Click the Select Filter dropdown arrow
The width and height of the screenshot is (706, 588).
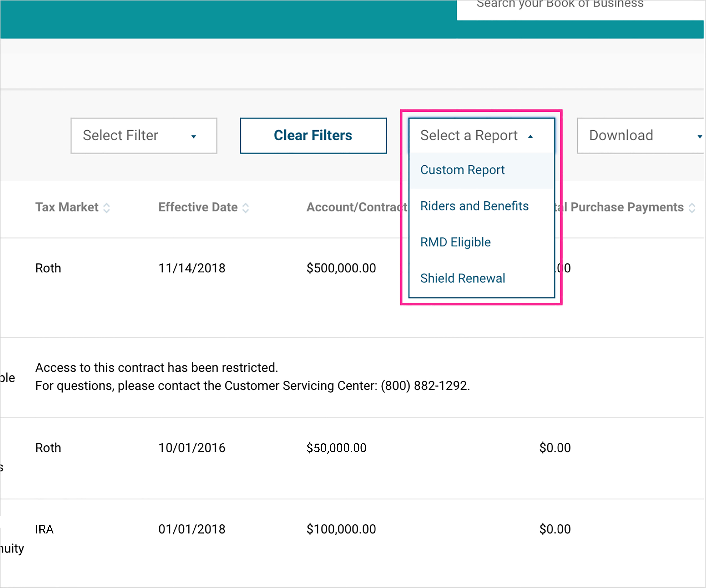point(194,136)
